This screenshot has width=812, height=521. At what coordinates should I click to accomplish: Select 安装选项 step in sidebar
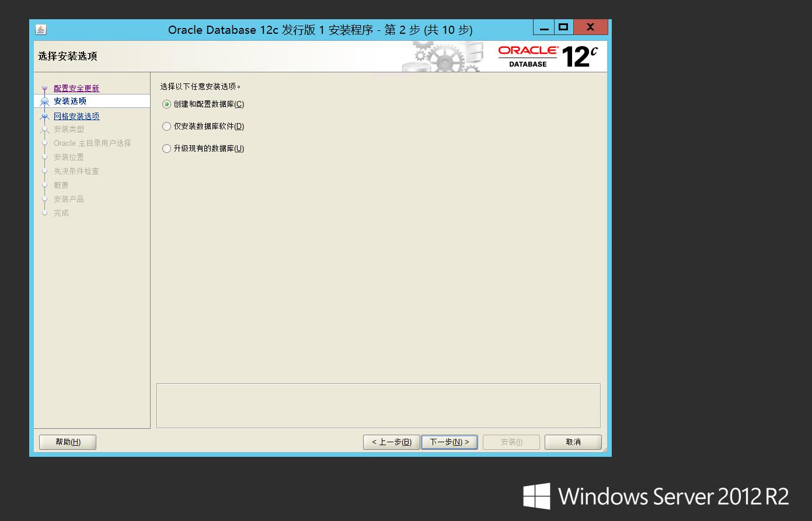(70, 101)
